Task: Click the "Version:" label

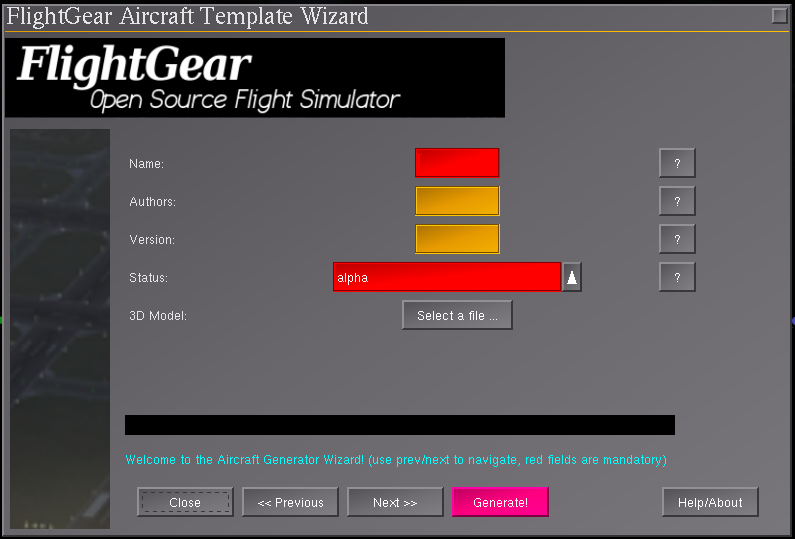Action: pyautogui.click(x=152, y=240)
